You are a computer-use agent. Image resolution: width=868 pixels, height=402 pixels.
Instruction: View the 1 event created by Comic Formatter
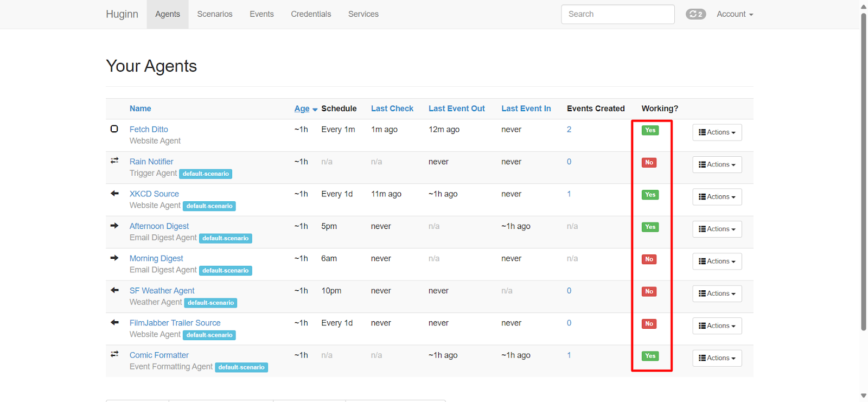(569, 355)
